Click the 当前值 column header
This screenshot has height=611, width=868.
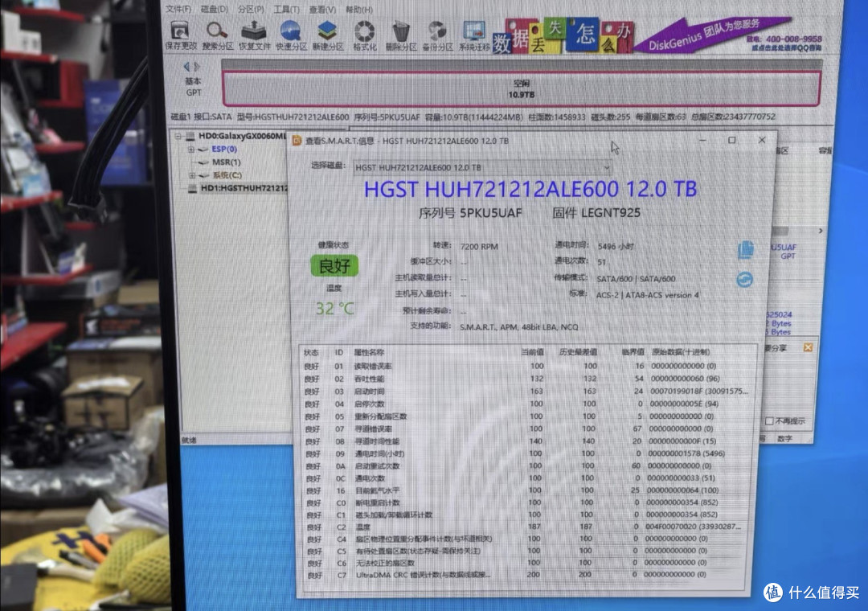click(x=533, y=352)
